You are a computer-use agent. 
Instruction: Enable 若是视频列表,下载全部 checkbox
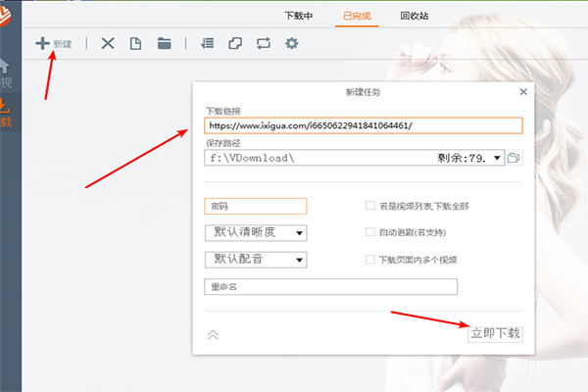[370, 206]
